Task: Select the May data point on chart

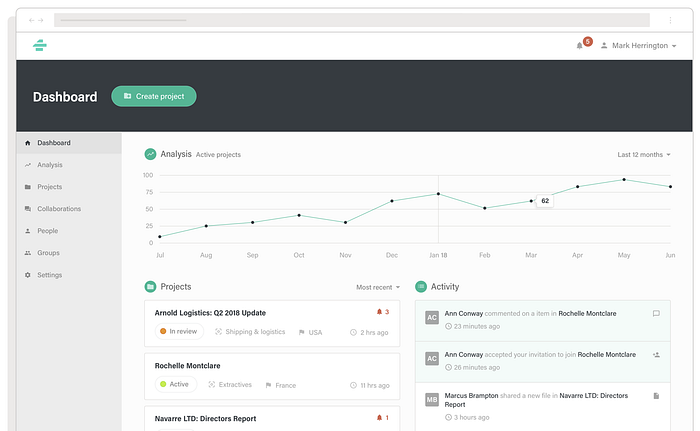Action: 624,180
